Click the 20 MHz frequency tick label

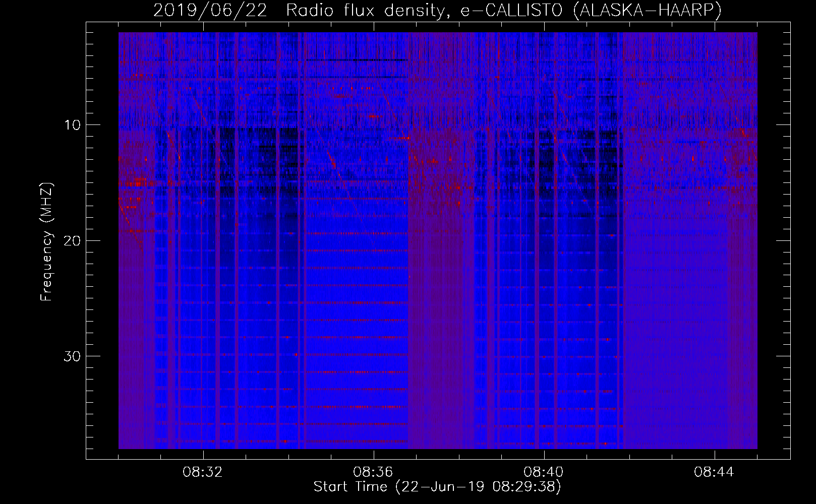click(x=72, y=240)
